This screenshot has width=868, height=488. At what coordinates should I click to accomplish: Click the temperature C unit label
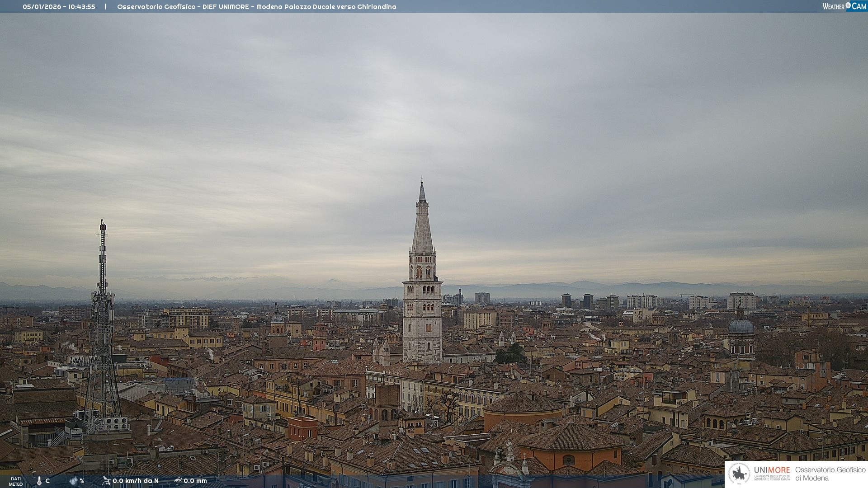pyautogui.click(x=47, y=481)
